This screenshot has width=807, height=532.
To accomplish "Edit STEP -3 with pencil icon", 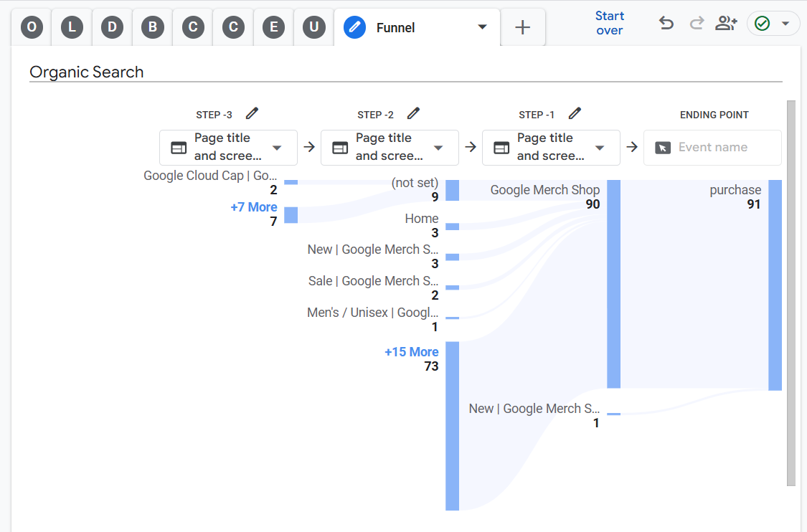I will [x=252, y=114].
